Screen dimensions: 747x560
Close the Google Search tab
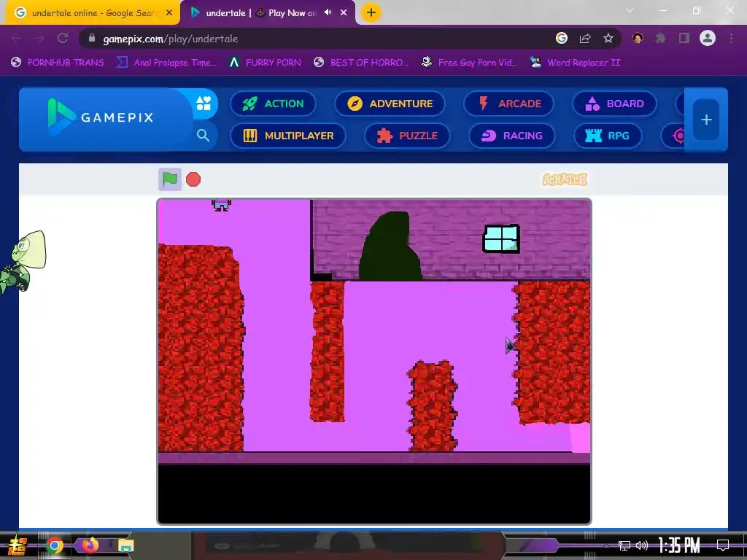point(169,13)
